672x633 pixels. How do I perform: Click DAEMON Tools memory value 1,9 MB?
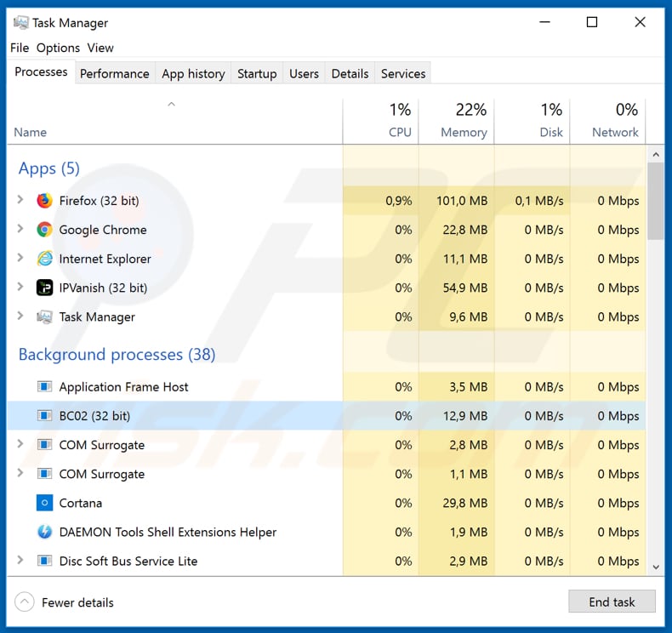(469, 532)
